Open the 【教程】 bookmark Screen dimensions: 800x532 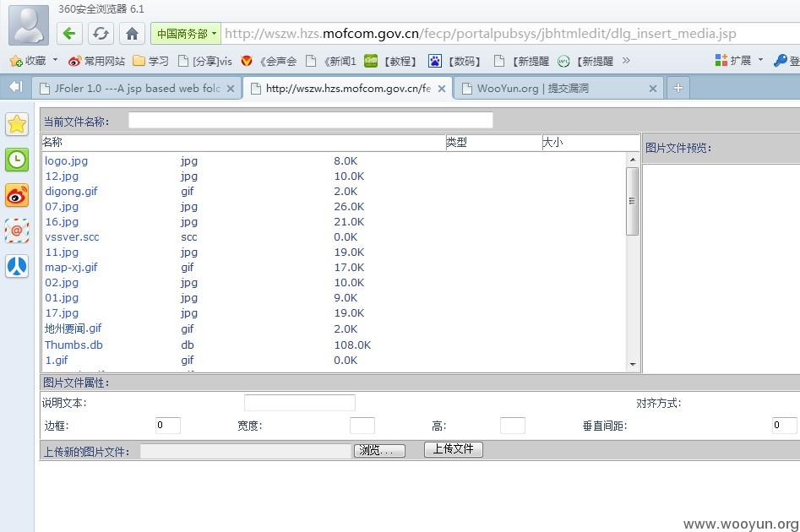click(391, 61)
